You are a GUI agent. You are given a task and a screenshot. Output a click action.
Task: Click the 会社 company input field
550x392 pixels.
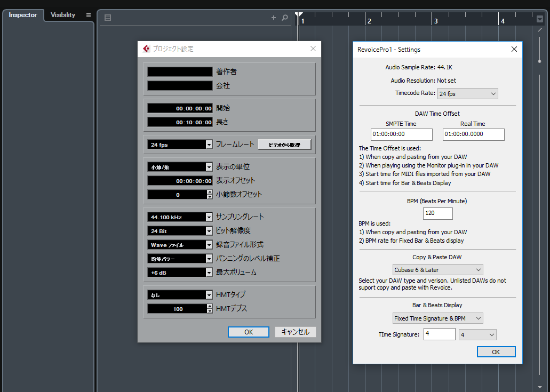[x=180, y=85]
